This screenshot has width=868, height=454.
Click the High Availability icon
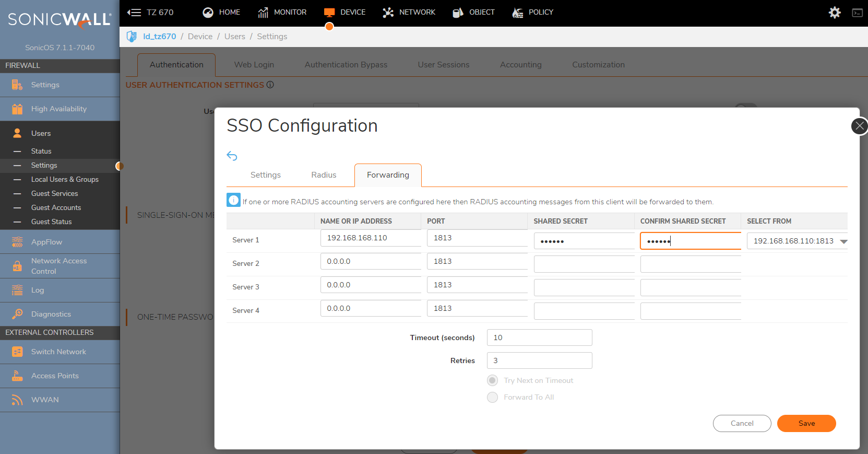click(17, 109)
